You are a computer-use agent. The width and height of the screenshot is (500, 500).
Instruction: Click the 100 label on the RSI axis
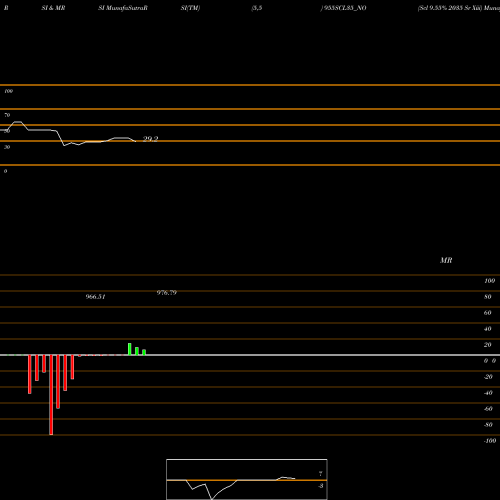tap(8, 91)
